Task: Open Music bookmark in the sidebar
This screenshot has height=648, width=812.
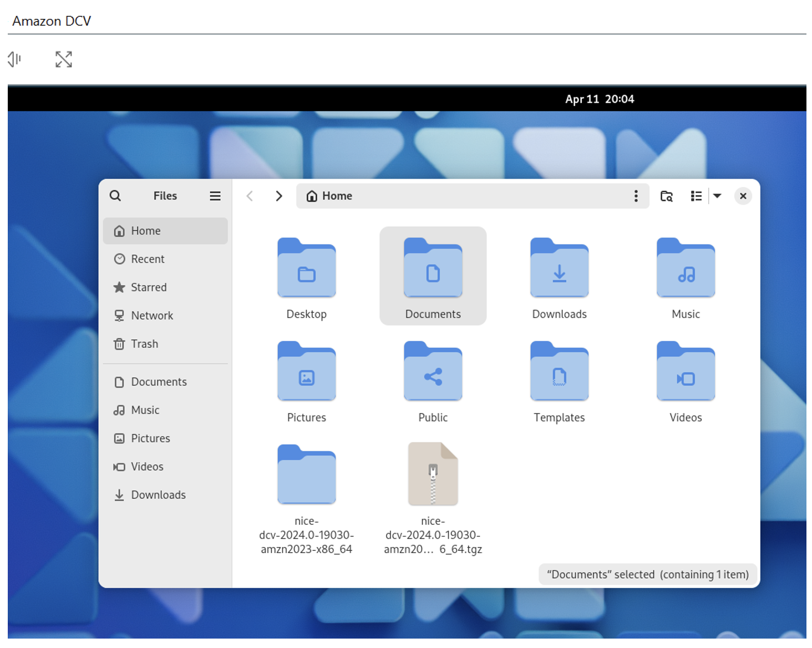Action: tap(165, 410)
